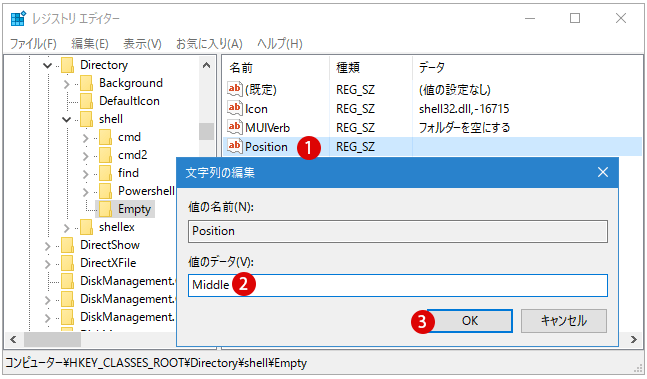Select the Position value name
The width and height of the screenshot is (647, 379).
pyautogui.click(x=266, y=146)
